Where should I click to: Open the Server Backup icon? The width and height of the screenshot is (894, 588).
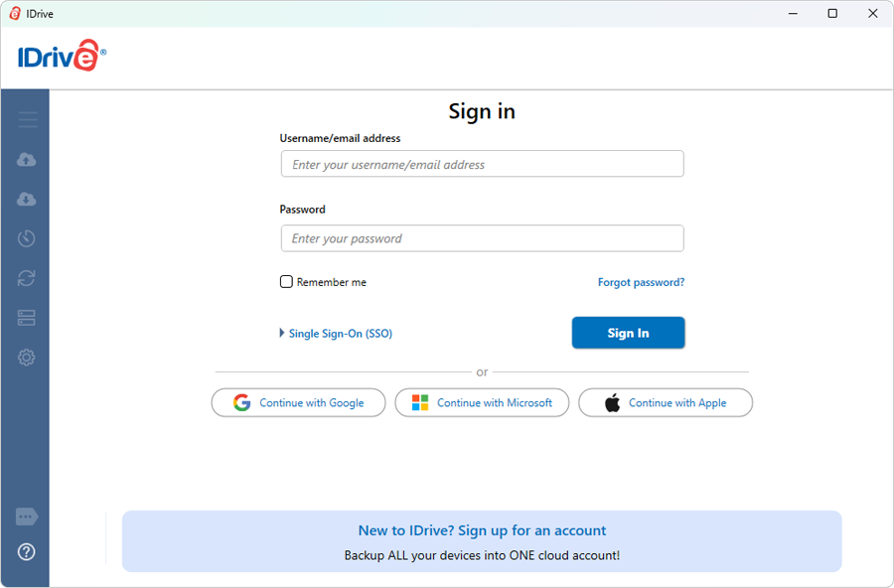pyautogui.click(x=27, y=318)
